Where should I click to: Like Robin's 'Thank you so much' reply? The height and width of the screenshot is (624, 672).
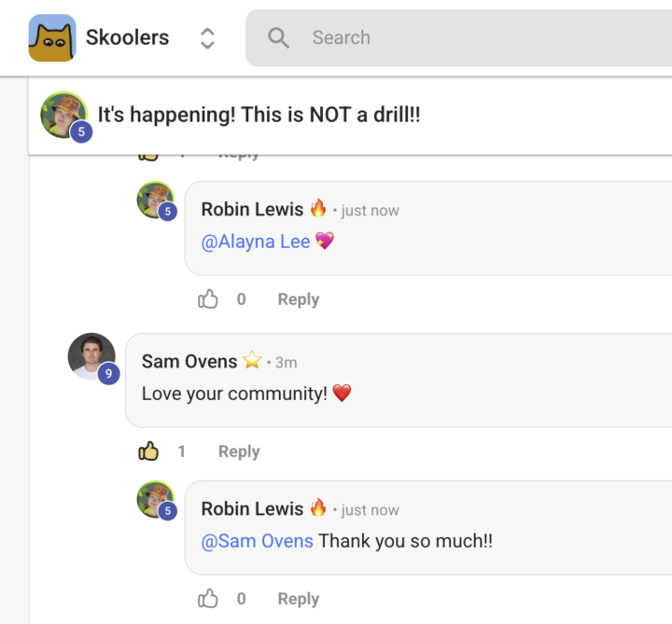coord(208,598)
